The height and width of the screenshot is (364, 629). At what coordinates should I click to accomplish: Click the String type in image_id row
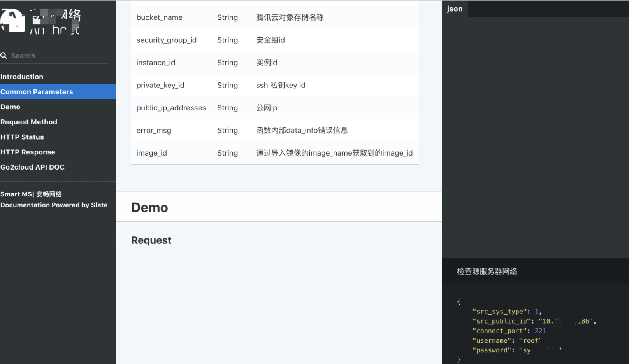coord(228,153)
